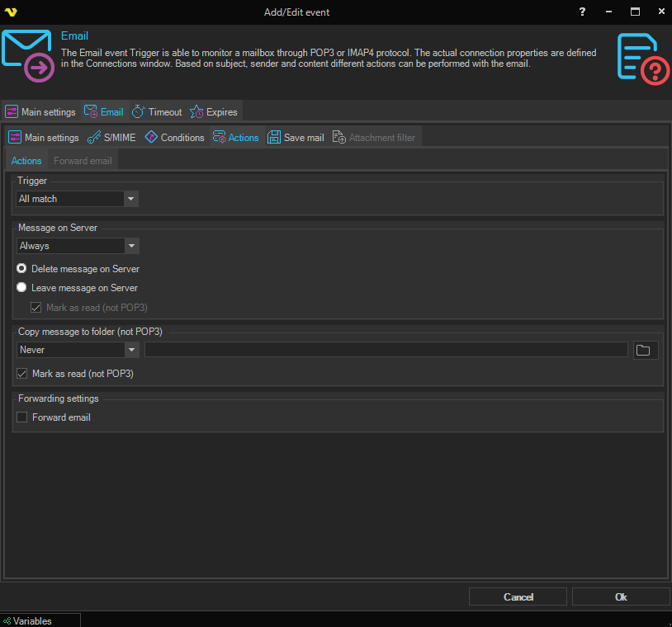Uncheck Mark as read under Copy message
The image size is (672, 627).
[22, 374]
